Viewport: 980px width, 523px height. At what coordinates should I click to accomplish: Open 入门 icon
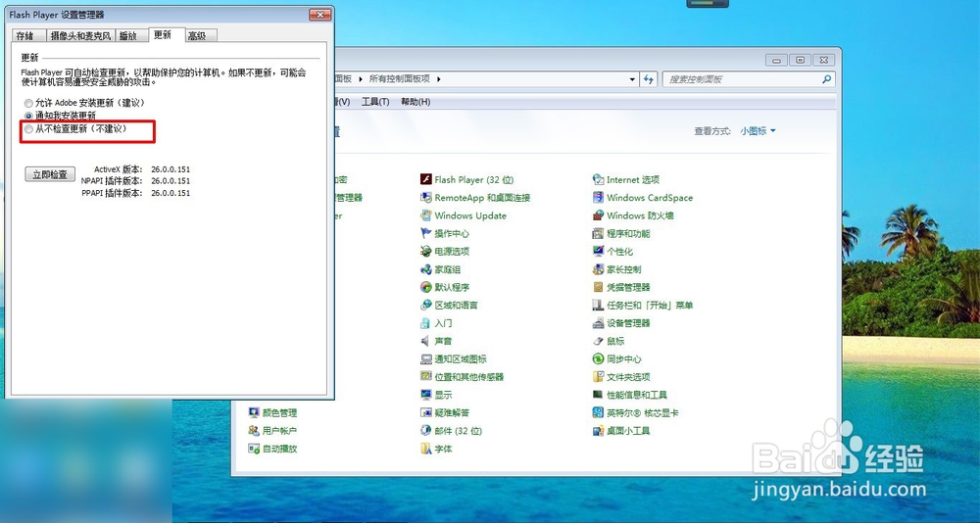click(x=426, y=323)
